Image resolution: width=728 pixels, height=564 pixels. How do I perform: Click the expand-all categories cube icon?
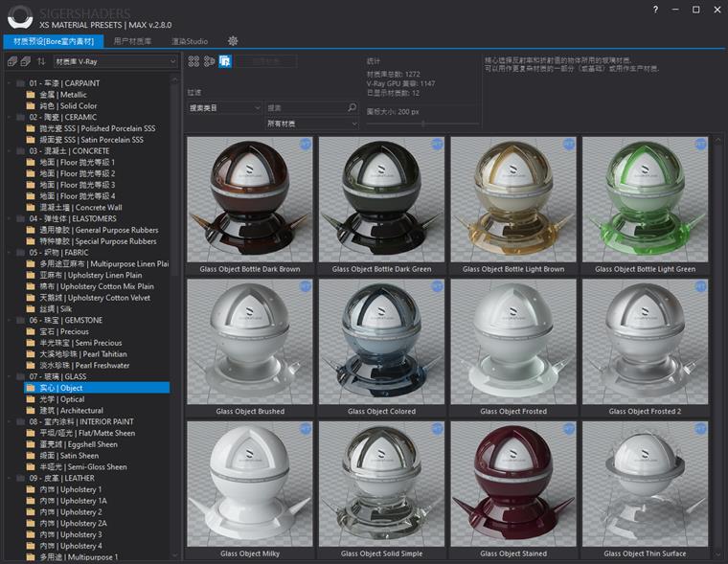coord(12,61)
